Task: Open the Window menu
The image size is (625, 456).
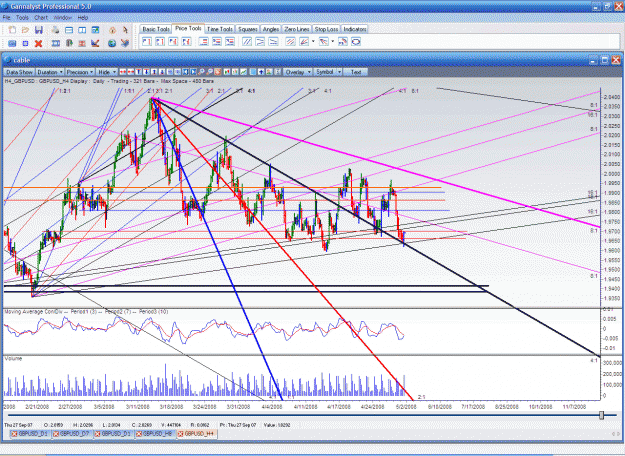Action: [62, 18]
